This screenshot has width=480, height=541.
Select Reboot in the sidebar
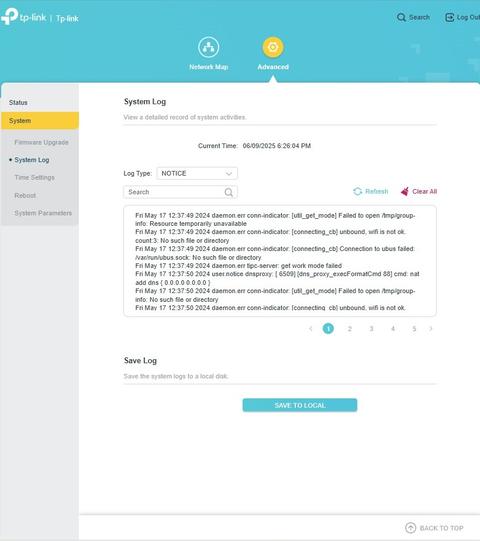point(25,195)
